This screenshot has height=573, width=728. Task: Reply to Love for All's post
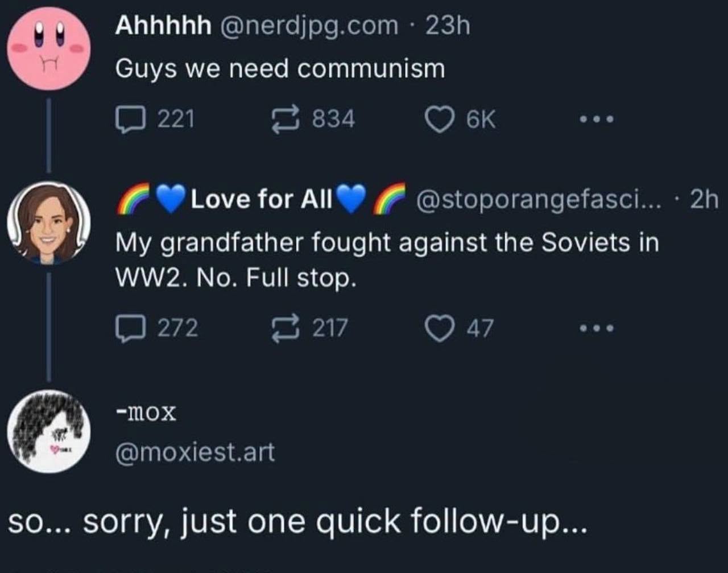click(131, 326)
